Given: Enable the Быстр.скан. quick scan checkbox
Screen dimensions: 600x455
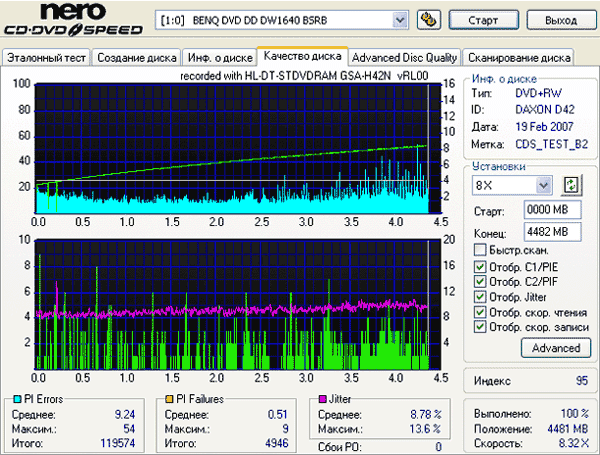Looking at the screenshot, I should [481, 250].
